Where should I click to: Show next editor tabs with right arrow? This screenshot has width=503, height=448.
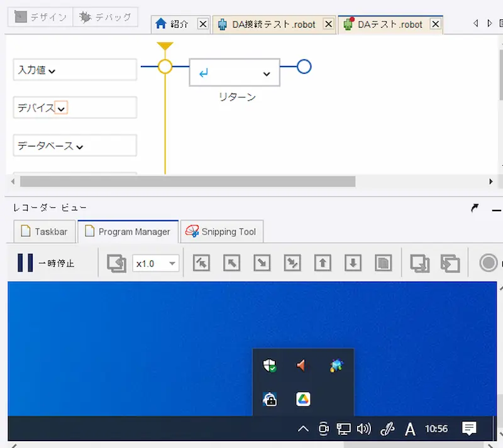pos(489,23)
